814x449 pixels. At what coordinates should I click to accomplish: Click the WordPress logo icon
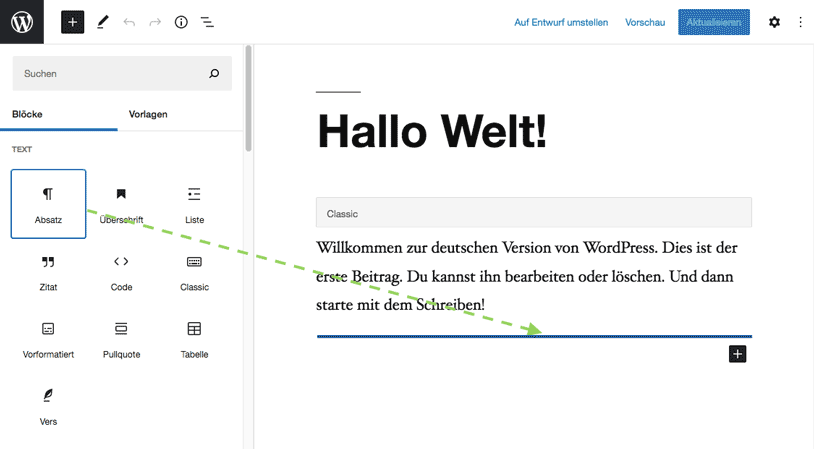coord(22,22)
